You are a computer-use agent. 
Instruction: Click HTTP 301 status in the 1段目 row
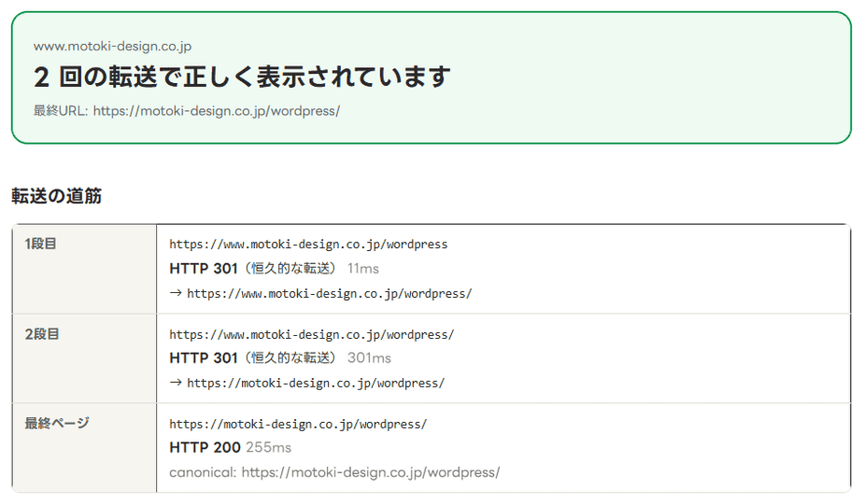204,269
